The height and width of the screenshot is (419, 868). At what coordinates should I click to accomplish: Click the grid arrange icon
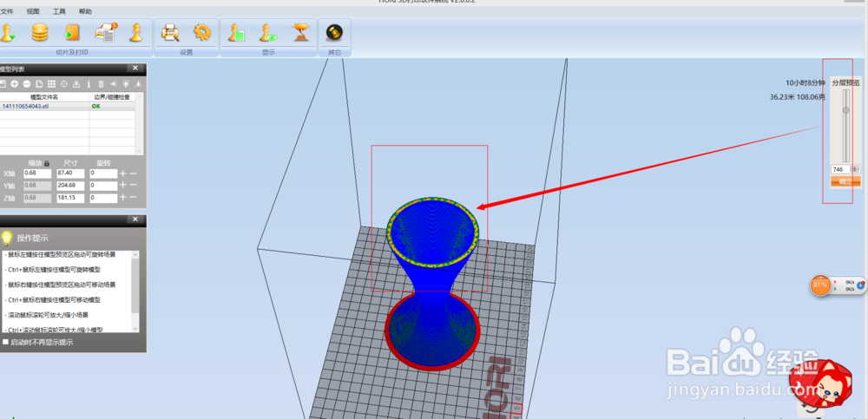pyautogui.click(x=51, y=84)
